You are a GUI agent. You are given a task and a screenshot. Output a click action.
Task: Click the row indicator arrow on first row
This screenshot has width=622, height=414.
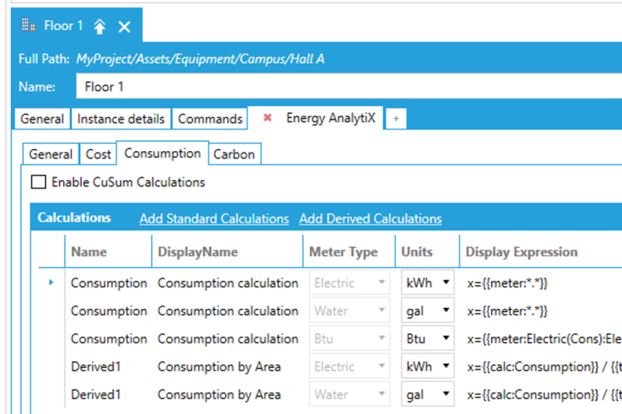coord(52,283)
